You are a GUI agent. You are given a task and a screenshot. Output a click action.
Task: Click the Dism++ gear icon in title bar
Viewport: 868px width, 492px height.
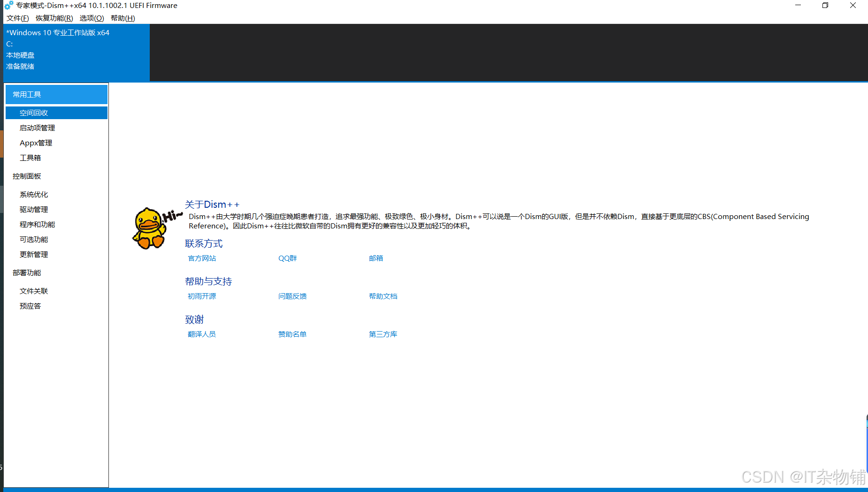pos(8,6)
